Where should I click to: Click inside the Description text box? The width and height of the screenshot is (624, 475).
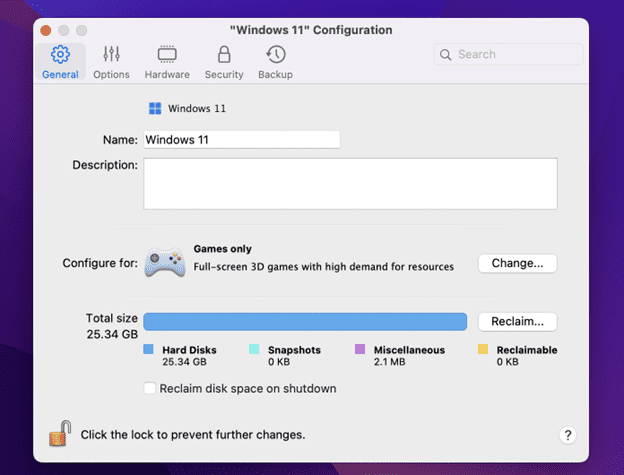coord(349,183)
